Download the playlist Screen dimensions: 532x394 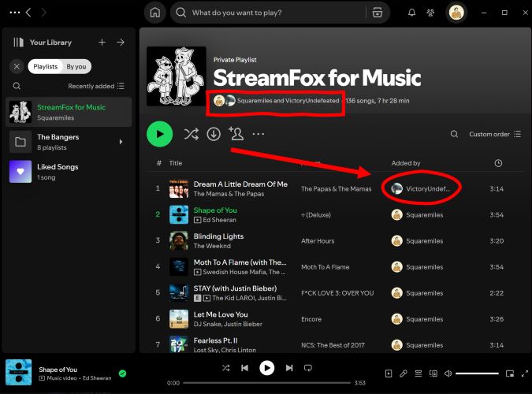coord(214,135)
